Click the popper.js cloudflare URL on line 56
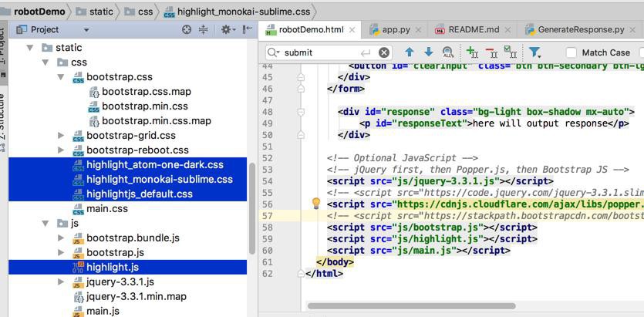The width and height of the screenshot is (644, 317). pyautogui.click(x=520, y=204)
